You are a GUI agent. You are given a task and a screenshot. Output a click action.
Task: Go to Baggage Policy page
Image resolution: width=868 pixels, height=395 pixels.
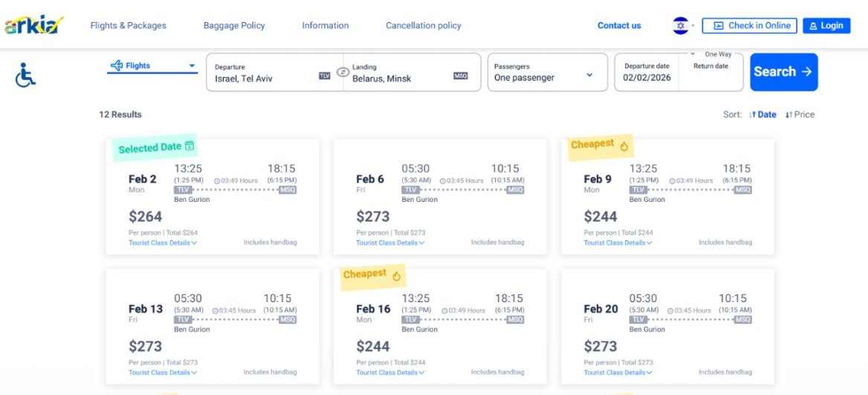234,26
